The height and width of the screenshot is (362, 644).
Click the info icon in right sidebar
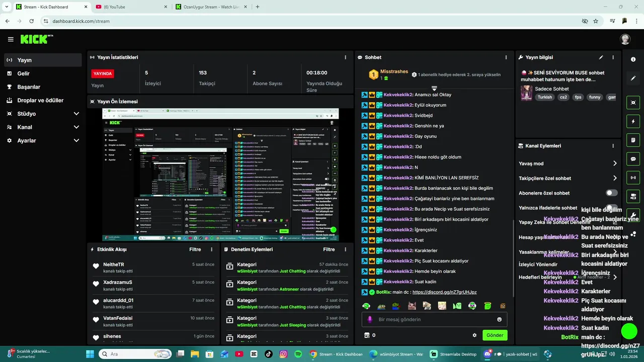point(633,59)
